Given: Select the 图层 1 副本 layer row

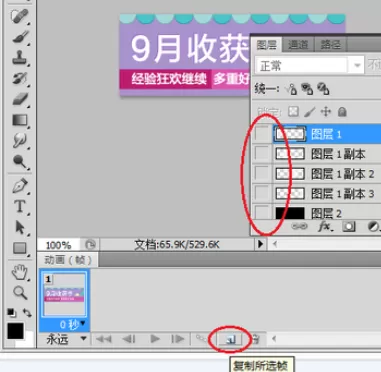Looking at the screenshot, I should tap(327, 154).
